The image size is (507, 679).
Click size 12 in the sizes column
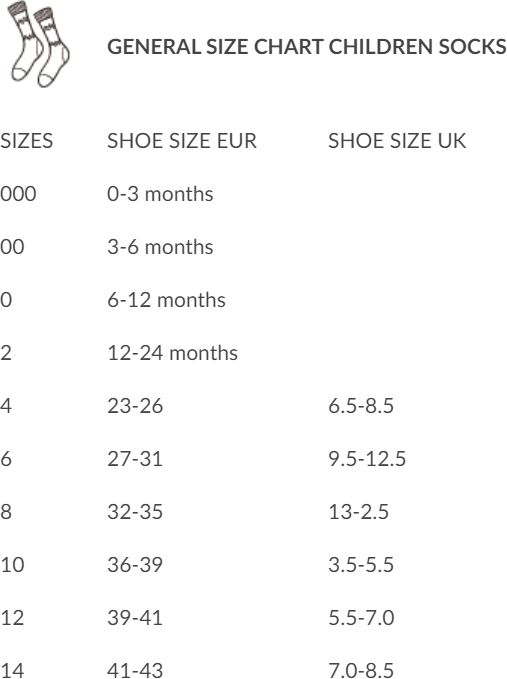(x=12, y=618)
